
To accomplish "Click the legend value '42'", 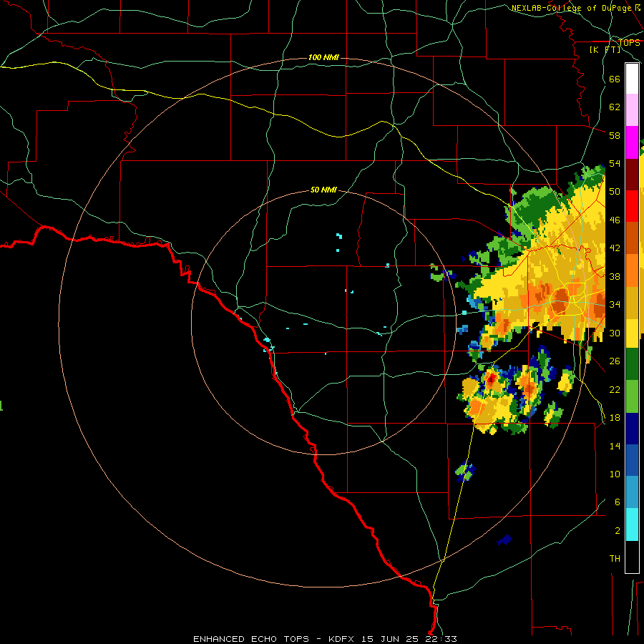I will [615, 248].
